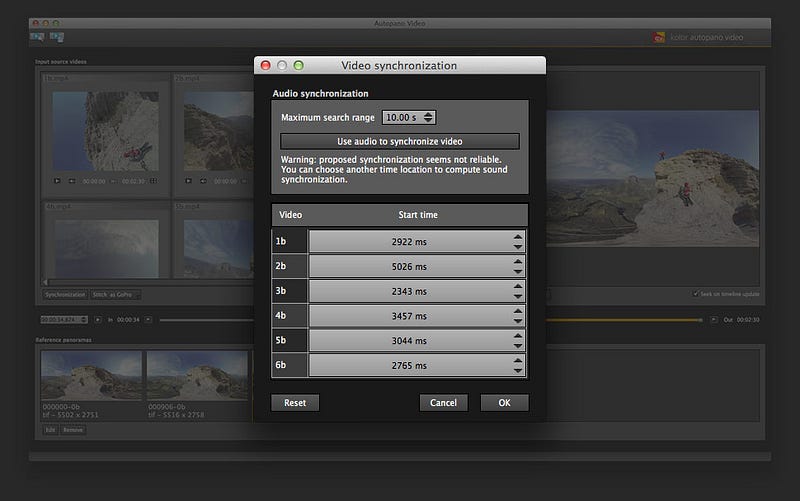Click the Edit button under reference panoramas
Image resolution: width=800 pixels, height=501 pixels.
50,430
